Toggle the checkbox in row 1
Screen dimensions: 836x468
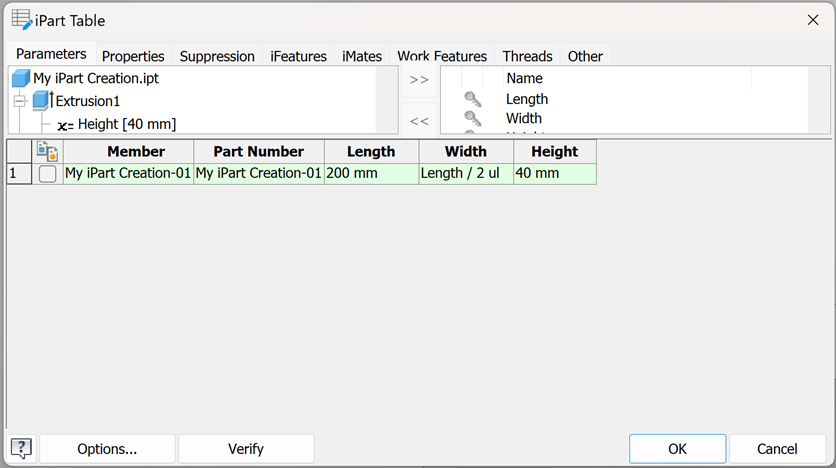tap(47, 174)
